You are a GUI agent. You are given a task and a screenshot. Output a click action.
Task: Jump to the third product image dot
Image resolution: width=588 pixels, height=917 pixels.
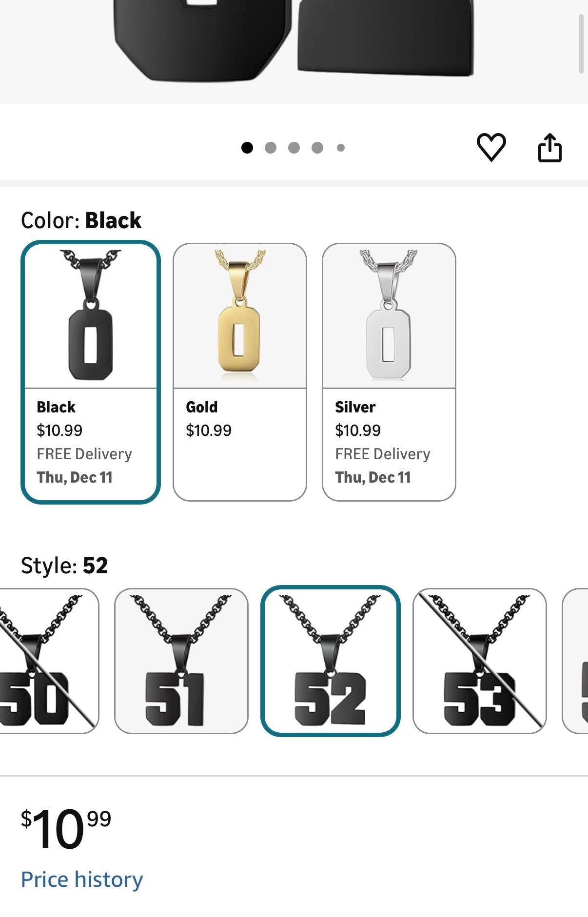point(293,147)
